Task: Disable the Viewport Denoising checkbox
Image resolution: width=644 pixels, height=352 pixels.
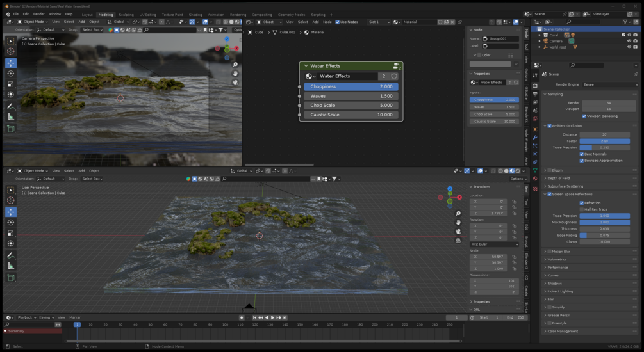Action: 584,116
